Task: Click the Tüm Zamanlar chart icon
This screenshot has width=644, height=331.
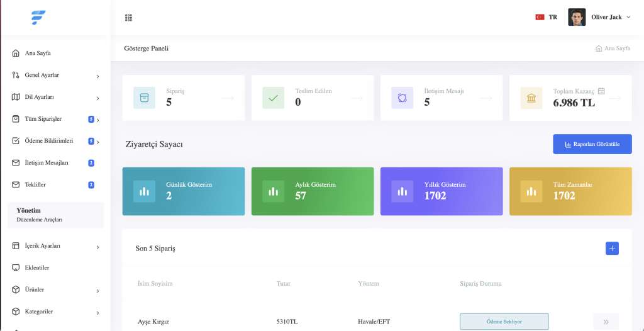Action: click(531, 191)
